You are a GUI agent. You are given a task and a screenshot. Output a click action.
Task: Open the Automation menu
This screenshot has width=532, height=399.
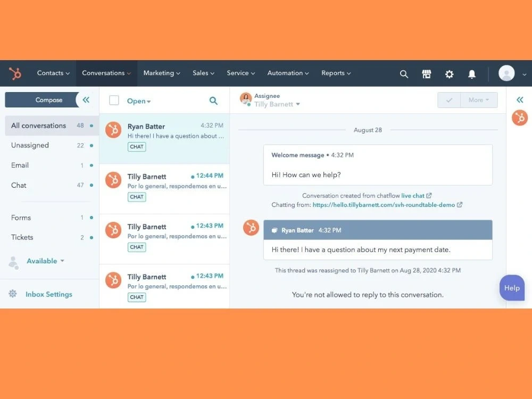(x=288, y=73)
